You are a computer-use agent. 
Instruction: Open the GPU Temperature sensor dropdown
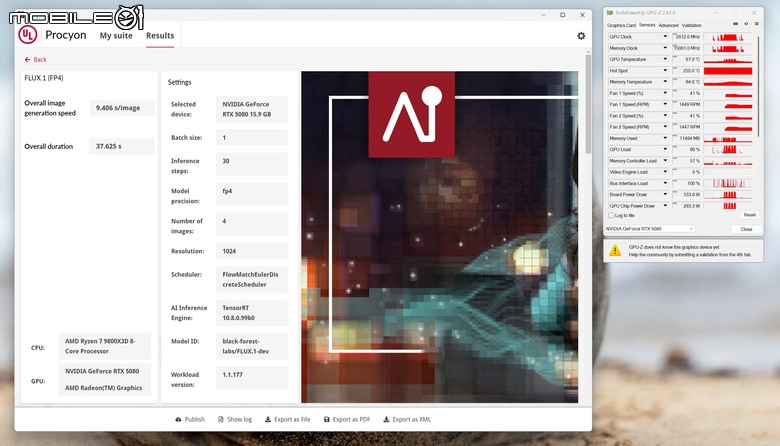pos(665,59)
